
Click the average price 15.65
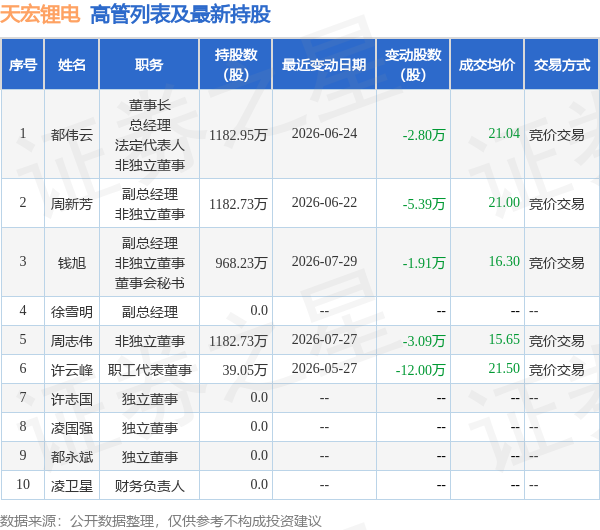click(504, 339)
